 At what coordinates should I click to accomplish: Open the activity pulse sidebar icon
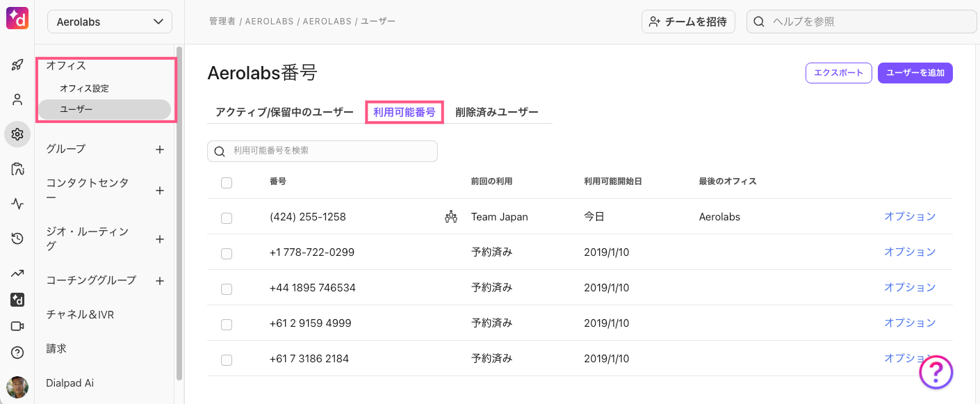tap(17, 204)
